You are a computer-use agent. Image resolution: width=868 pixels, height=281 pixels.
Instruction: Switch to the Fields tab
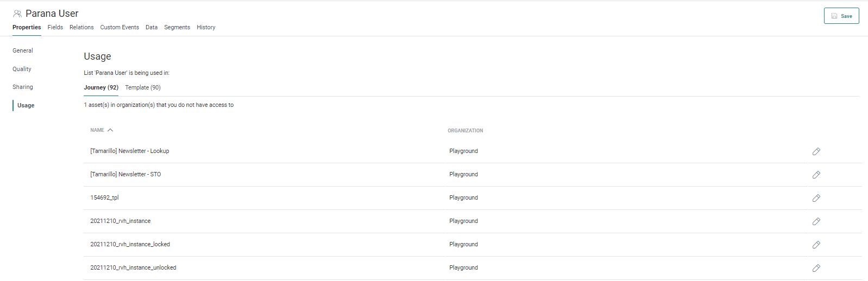(55, 27)
